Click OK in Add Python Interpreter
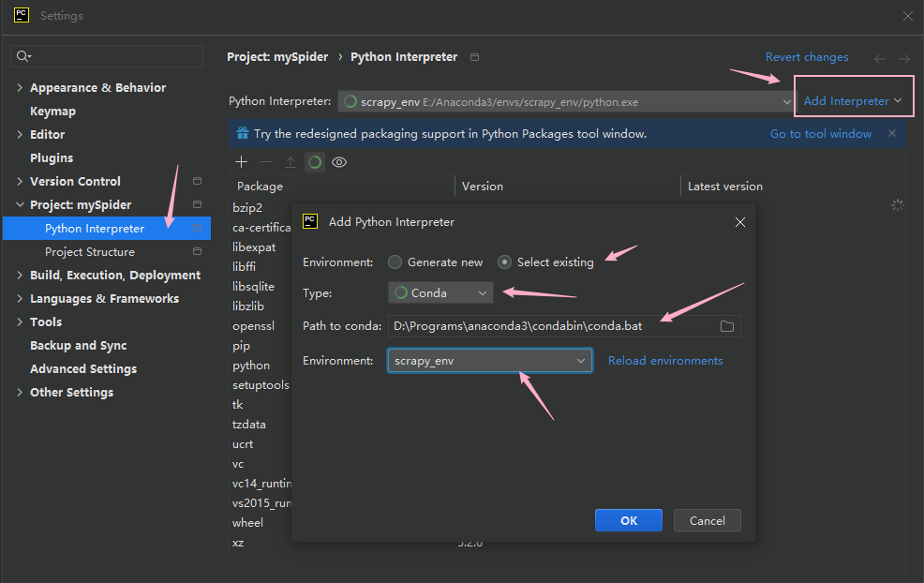Viewport: 924px width, 583px height. [x=629, y=520]
